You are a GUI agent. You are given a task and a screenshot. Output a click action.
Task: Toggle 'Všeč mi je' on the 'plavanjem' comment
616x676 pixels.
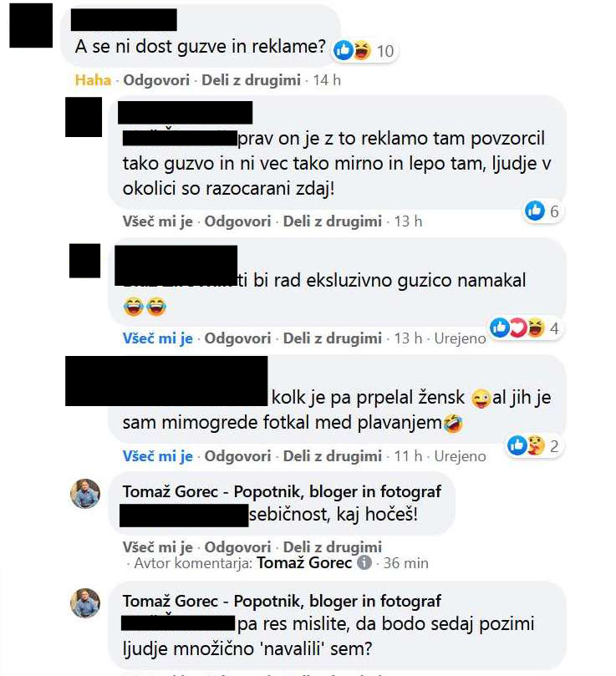click(157, 456)
